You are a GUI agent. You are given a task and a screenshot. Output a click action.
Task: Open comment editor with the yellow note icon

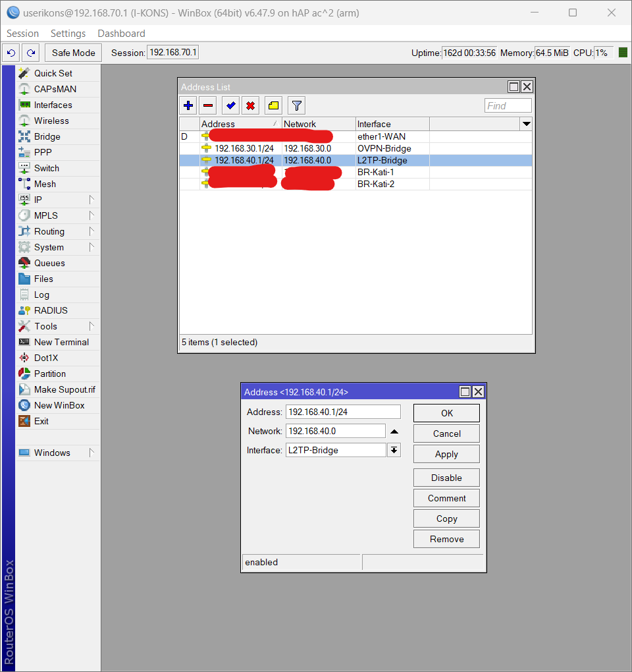coord(273,105)
